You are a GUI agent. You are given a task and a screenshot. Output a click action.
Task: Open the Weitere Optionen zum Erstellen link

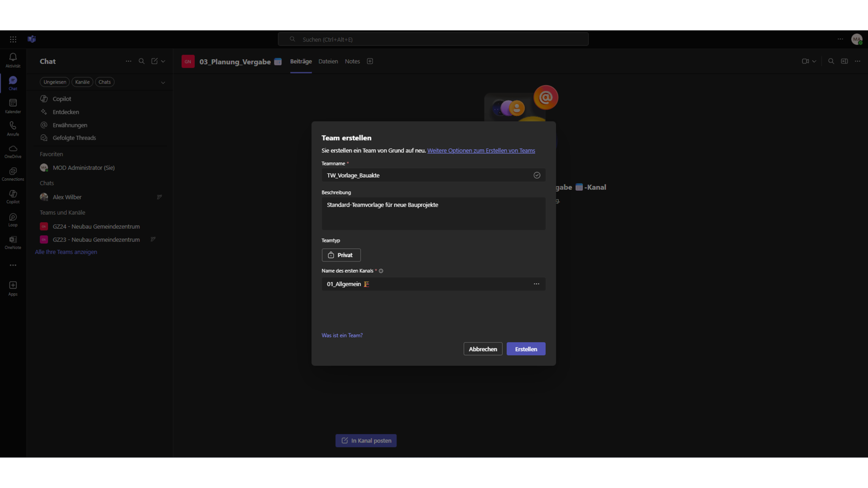click(x=481, y=151)
